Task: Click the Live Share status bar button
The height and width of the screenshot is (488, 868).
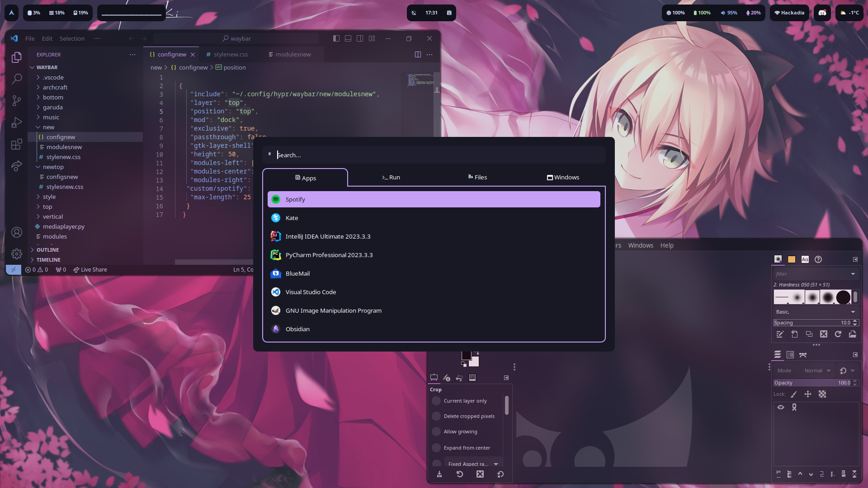Action: [90, 269]
